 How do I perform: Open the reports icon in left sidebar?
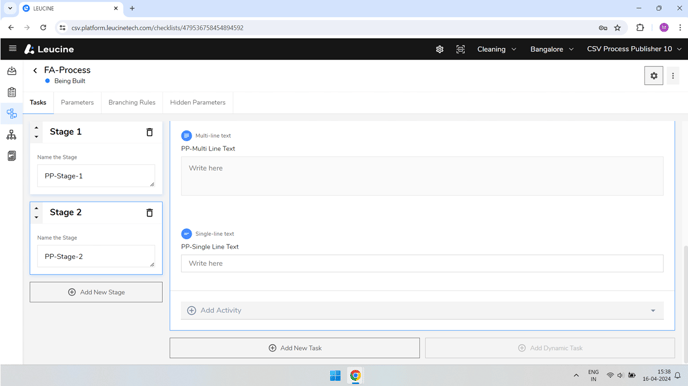coord(12,156)
